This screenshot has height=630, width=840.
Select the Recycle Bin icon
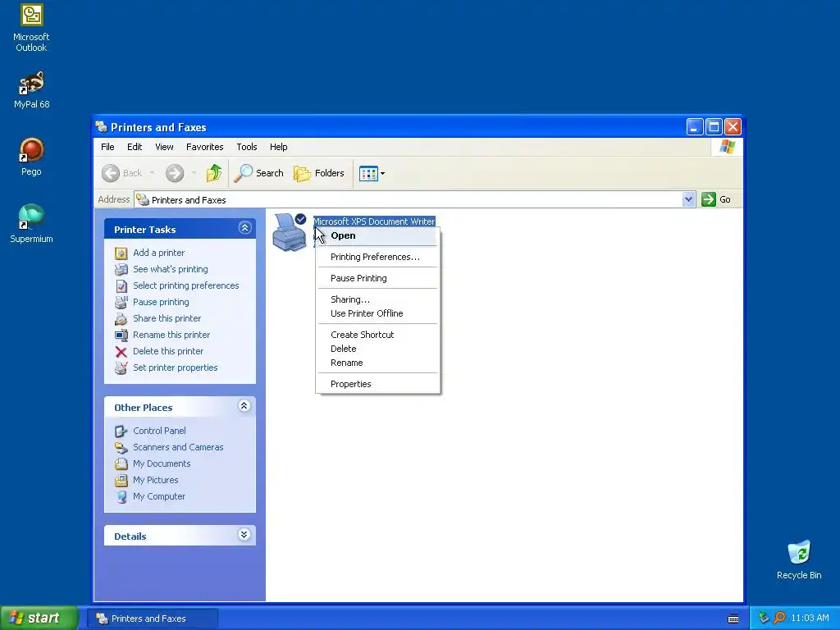click(799, 559)
